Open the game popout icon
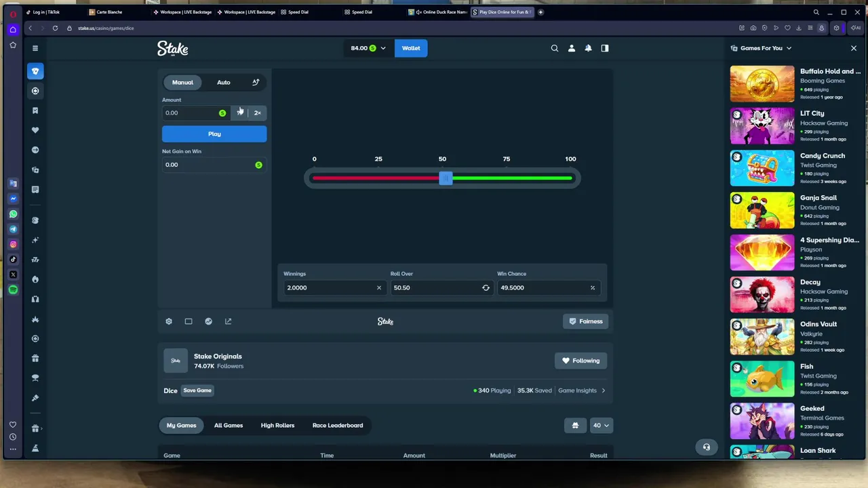This screenshot has width=868, height=488. click(x=228, y=321)
